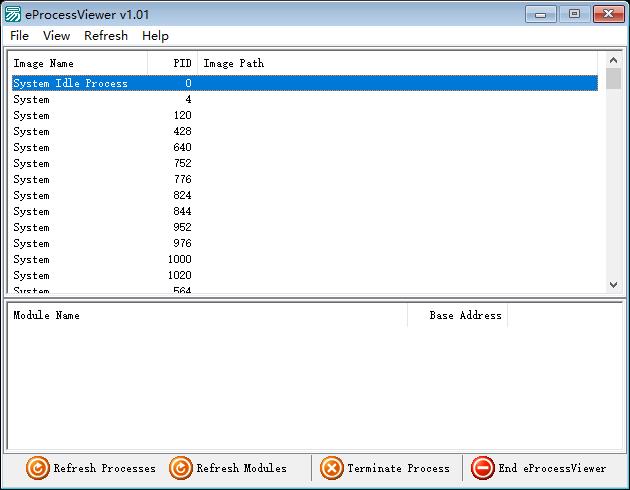Select the System row with PID 1000
This screenshot has height=490, width=630.
coord(305,260)
